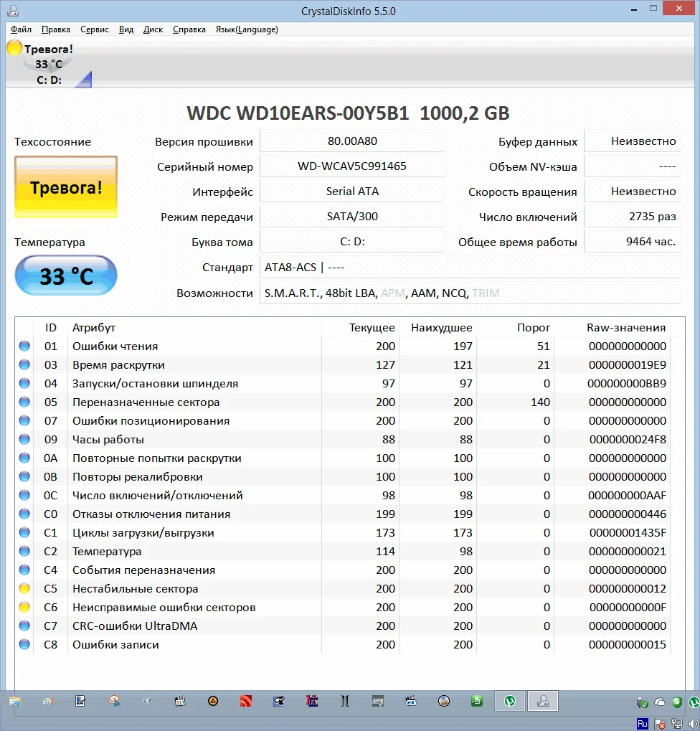Click the Raw-значения column header
Screen dimensions: 700x731
pyautogui.click(x=625, y=327)
